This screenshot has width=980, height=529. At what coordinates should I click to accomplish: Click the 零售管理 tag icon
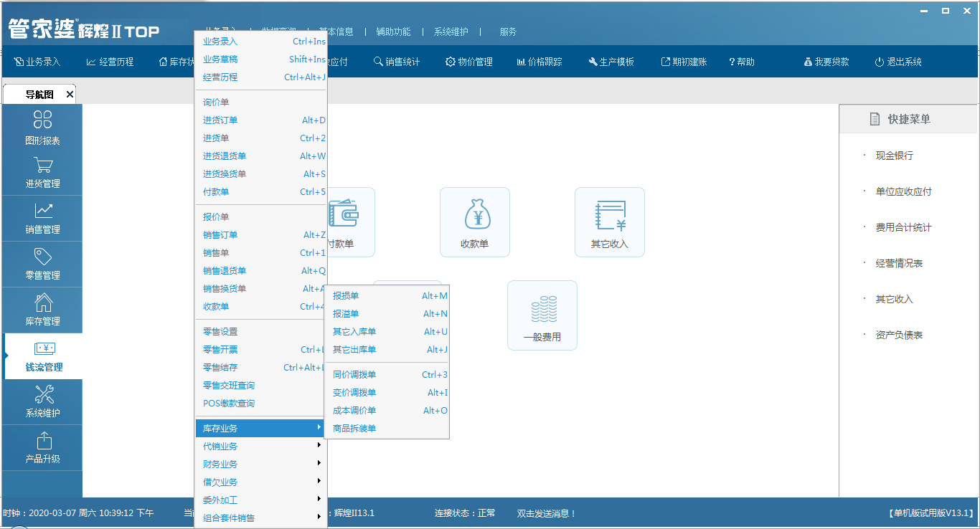point(42,257)
